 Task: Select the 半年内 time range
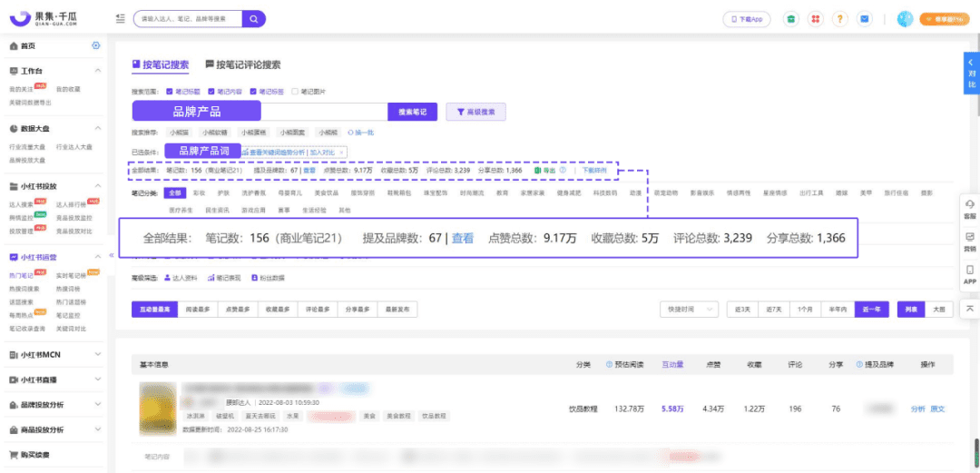(x=838, y=310)
